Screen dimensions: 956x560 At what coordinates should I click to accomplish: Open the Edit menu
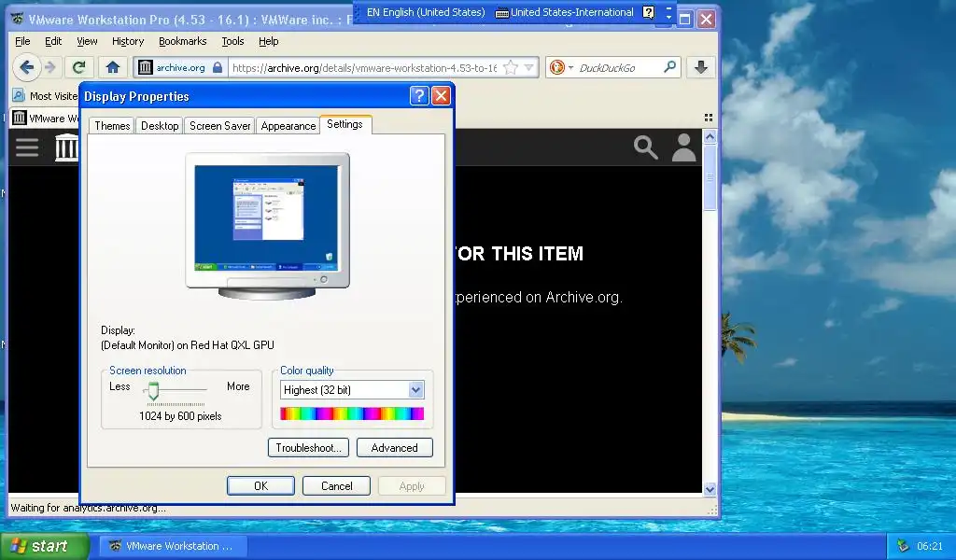53,41
